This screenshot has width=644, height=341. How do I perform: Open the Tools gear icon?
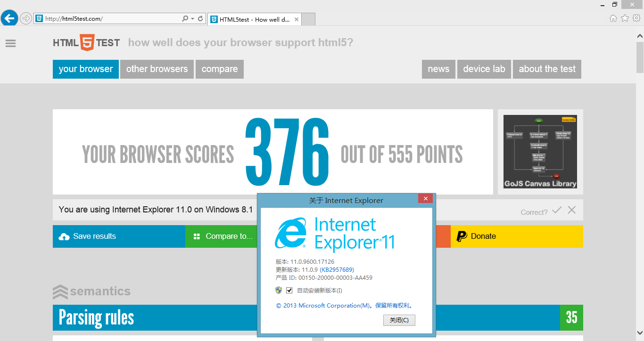[x=636, y=18]
